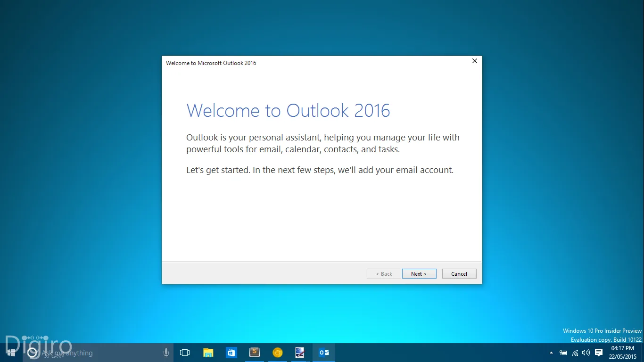Activate the Cortana microphone icon
This screenshot has height=362, width=644.
[166, 353]
